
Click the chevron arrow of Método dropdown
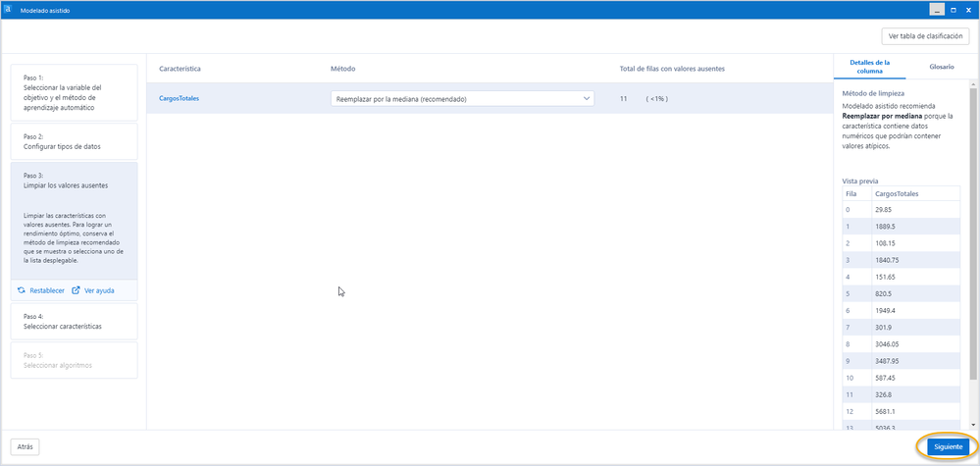click(587, 99)
